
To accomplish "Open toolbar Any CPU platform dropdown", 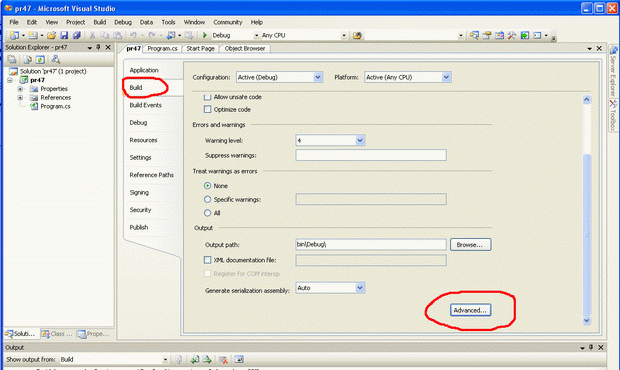I will [344, 36].
